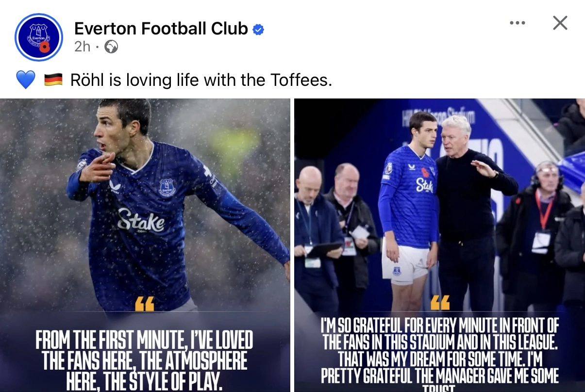Click the German flag emoji in caption
Screen dimensions: 585x392
point(53,80)
